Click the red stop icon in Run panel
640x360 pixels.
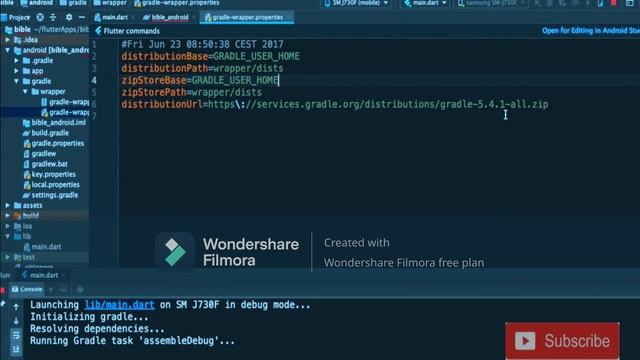2,290
